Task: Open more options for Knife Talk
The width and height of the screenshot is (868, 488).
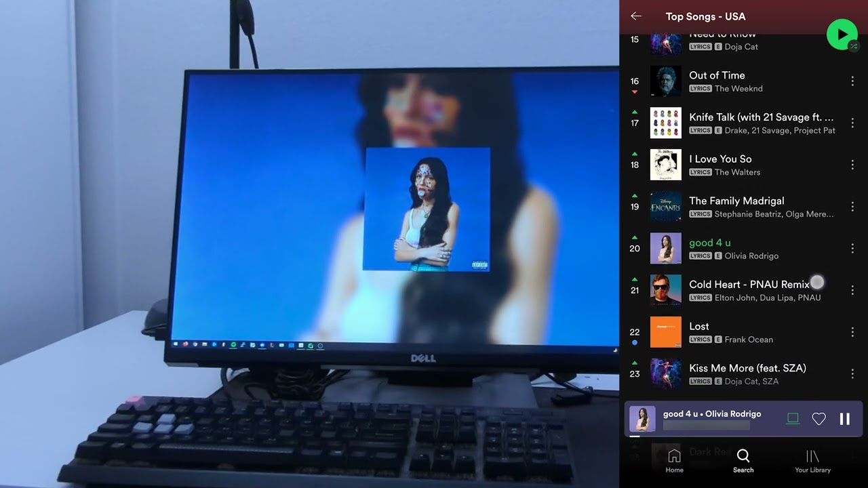Action: tap(852, 123)
